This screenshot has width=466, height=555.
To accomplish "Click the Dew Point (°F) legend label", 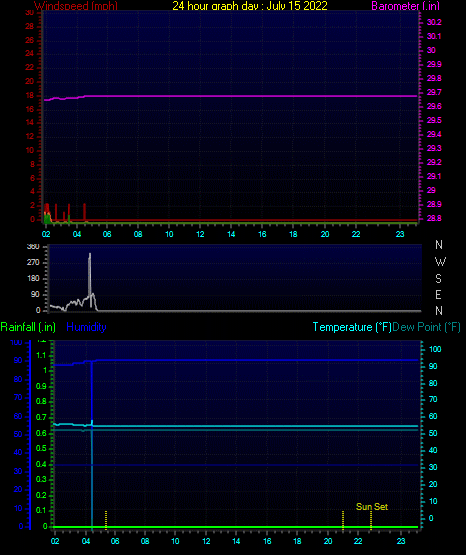I will pos(427,327).
